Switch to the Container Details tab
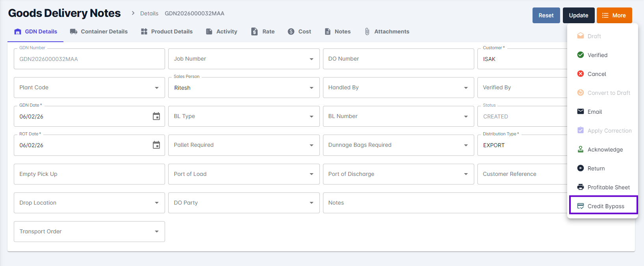The height and width of the screenshot is (266, 644). click(98, 31)
